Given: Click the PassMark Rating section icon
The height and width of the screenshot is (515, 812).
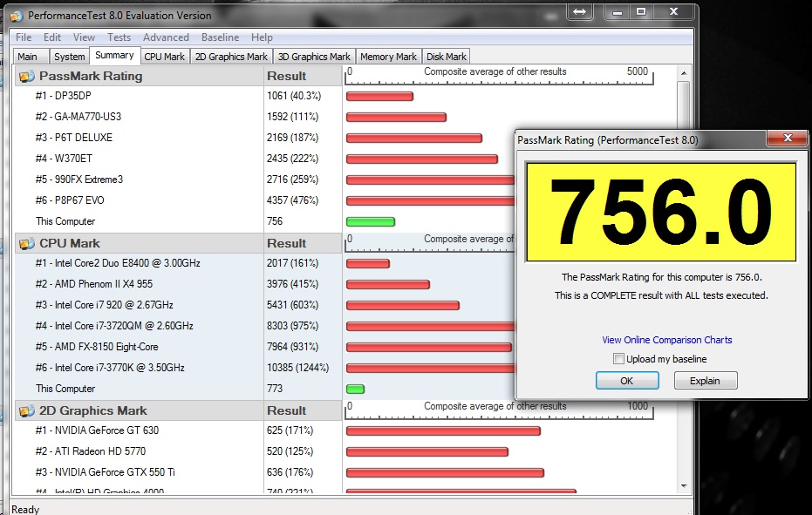Looking at the screenshot, I should coord(26,77).
